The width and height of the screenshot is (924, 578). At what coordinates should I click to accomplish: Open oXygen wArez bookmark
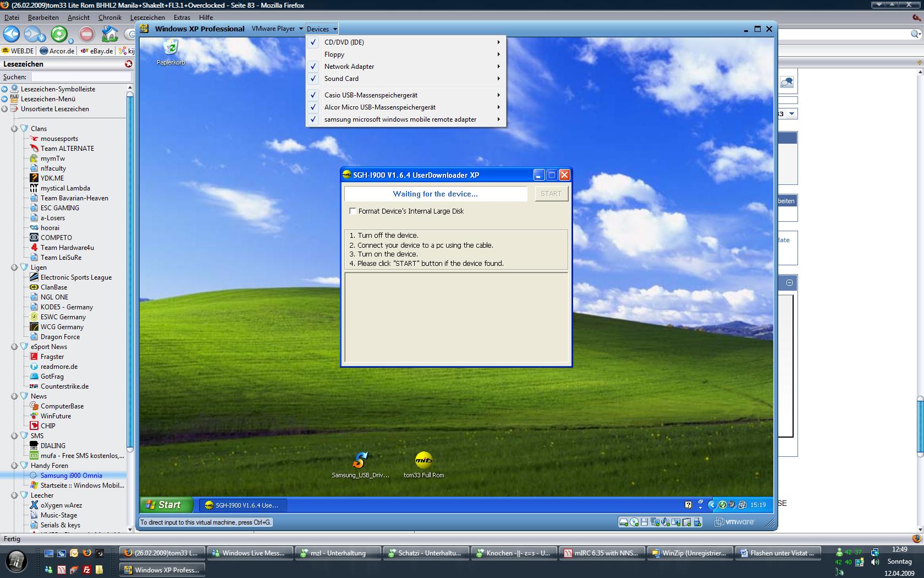pyautogui.click(x=61, y=505)
